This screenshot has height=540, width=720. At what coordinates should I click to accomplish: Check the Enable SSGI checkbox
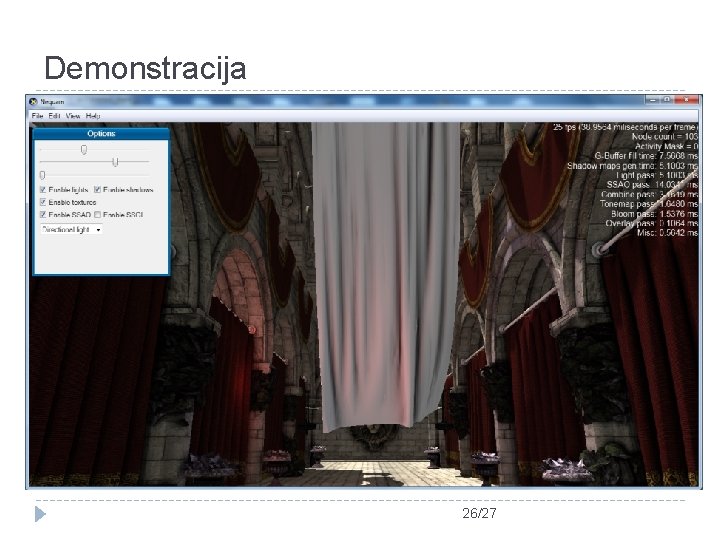click(x=97, y=214)
